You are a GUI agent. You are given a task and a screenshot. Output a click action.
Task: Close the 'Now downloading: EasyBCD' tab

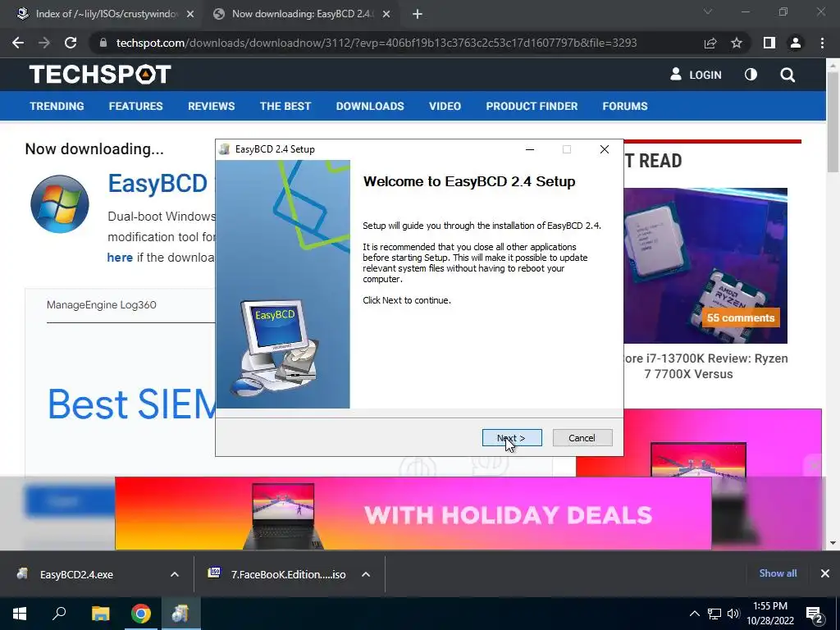click(386, 14)
